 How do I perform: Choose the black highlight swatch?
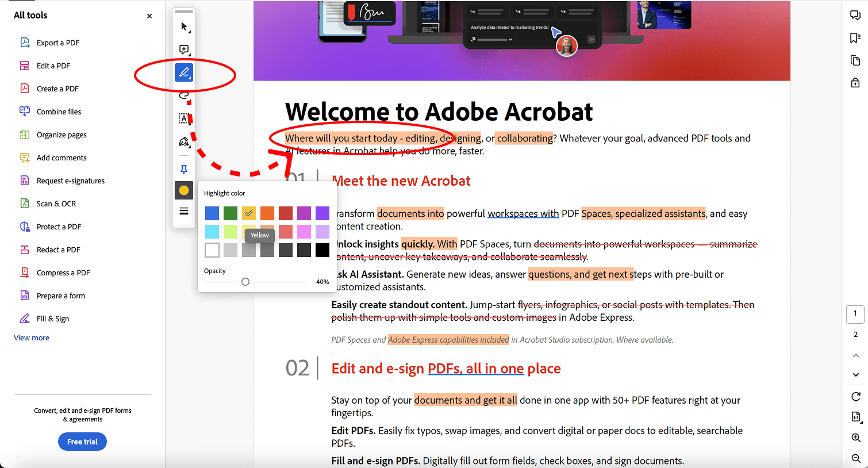322,250
